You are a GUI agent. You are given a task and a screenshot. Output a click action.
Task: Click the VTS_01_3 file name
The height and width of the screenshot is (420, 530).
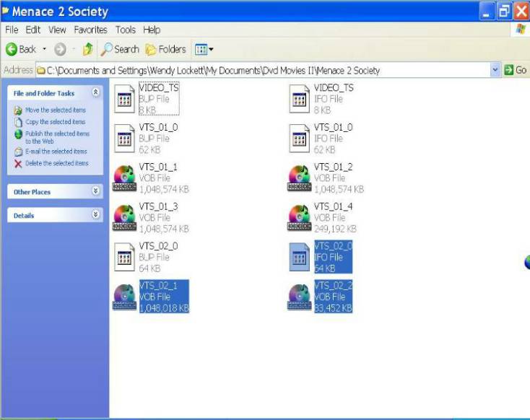point(159,206)
